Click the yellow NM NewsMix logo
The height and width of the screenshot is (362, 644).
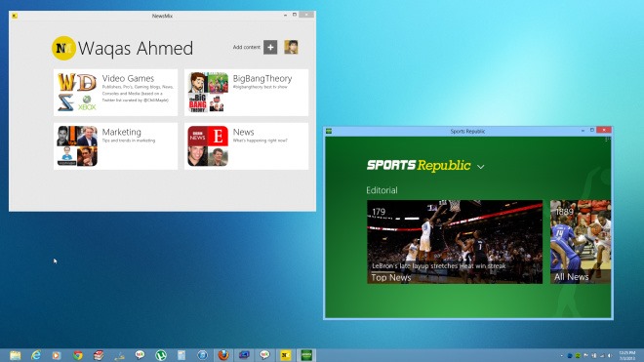[63, 48]
